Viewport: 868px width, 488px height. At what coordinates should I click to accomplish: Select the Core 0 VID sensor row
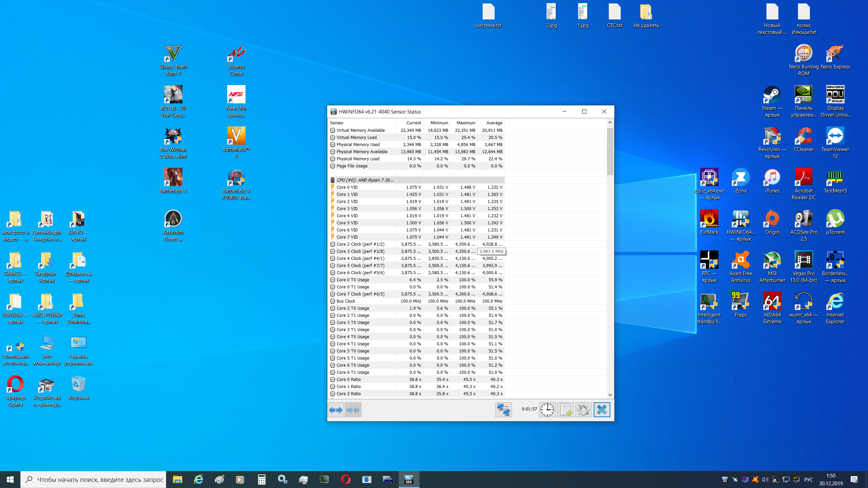pyautogui.click(x=347, y=187)
